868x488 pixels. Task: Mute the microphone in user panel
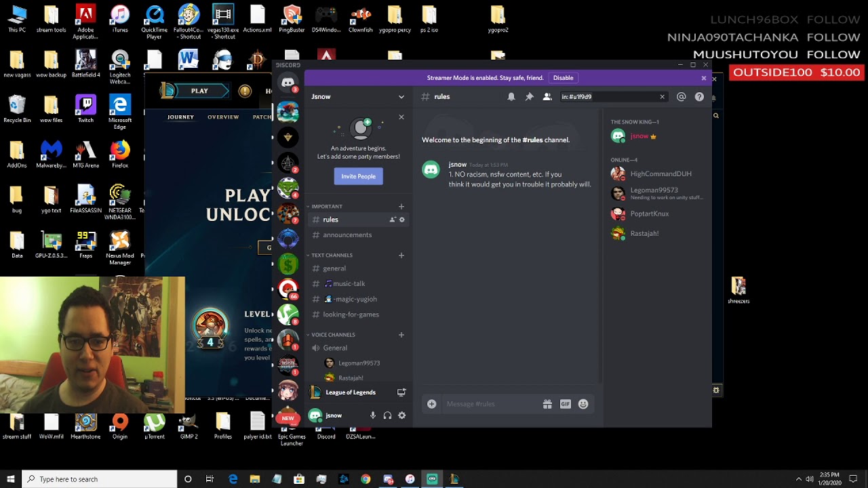(372, 415)
